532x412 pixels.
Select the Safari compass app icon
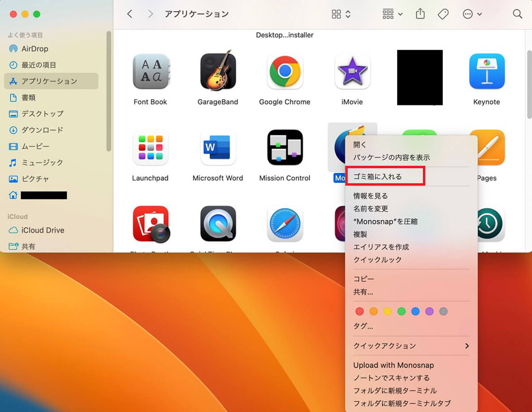tap(285, 224)
